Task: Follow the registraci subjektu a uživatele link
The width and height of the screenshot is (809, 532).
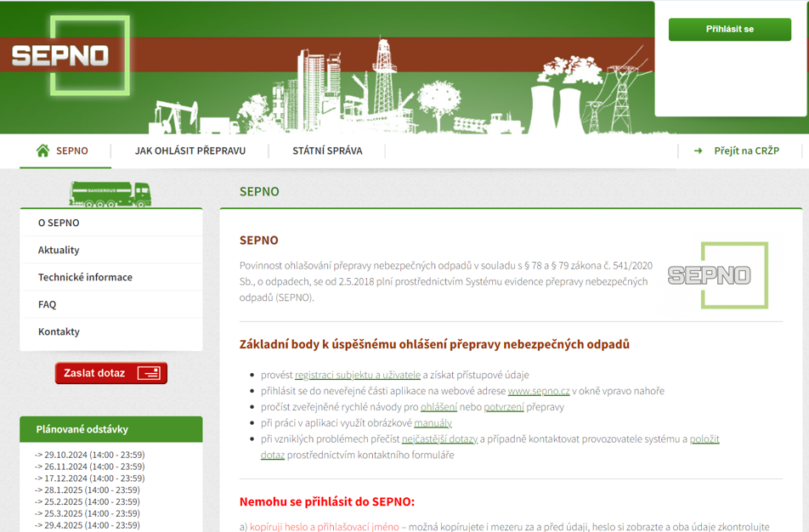Action: click(x=358, y=375)
